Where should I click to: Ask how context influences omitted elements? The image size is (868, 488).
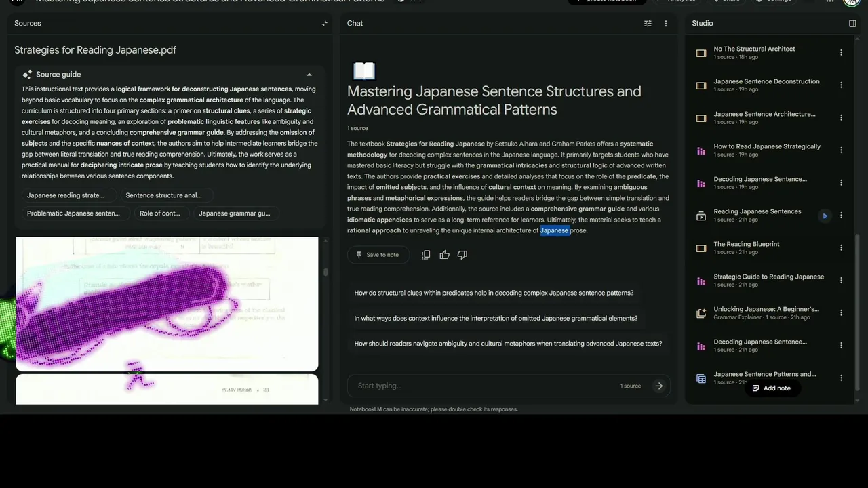[x=496, y=318]
